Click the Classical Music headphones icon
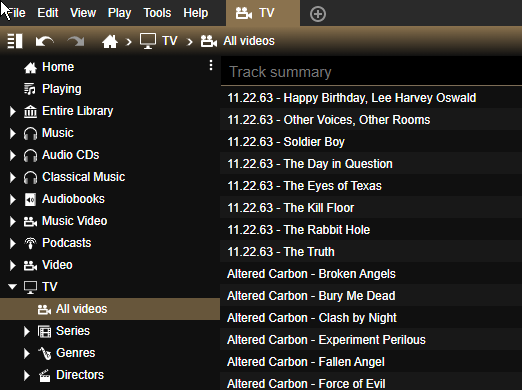Image resolution: width=522 pixels, height=390 pixels. pyautogui.click(x=30, y=177)
